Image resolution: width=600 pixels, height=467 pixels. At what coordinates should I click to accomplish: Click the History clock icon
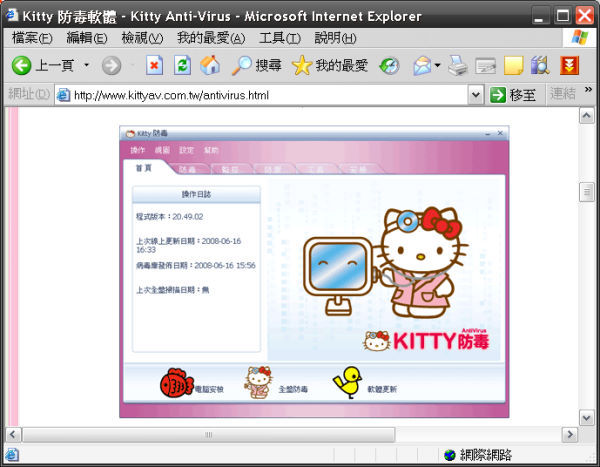pyautogui.click(x=389, y=66)
